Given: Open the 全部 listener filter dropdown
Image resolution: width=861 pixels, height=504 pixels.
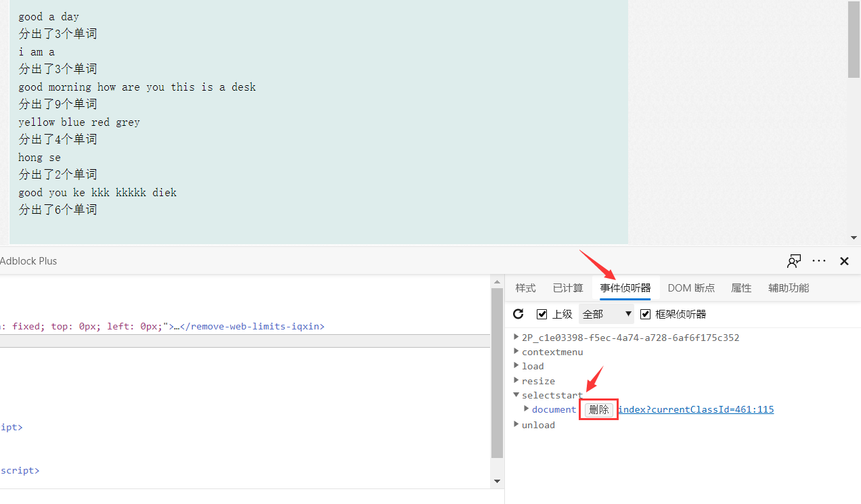Looking at the screenshot, I should 606,314.
